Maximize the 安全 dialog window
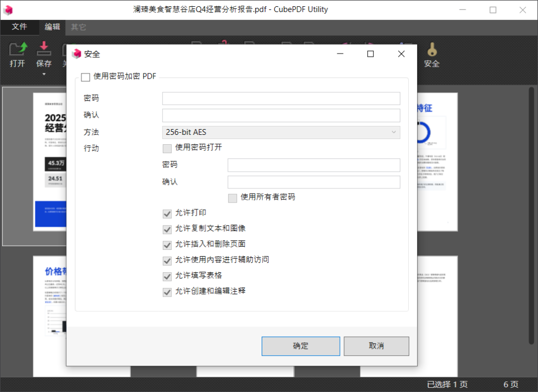Image resolution: width=538 pixels, height=392 pixels. pos(370,54)
